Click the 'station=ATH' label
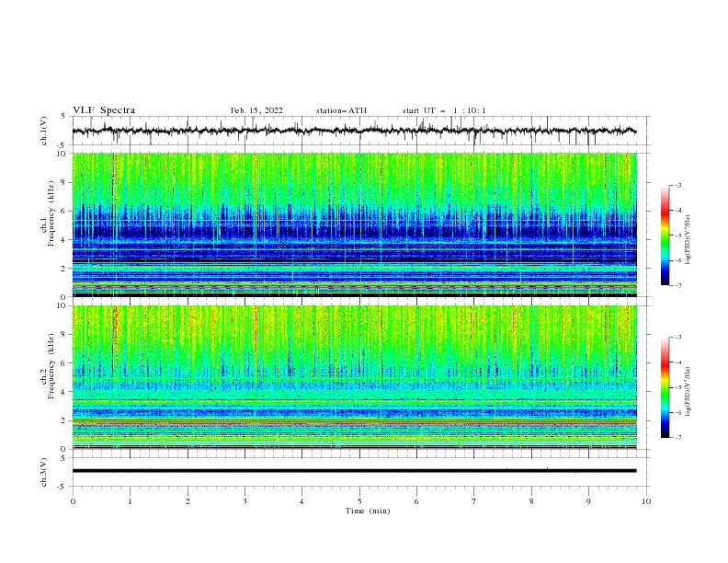728x563 pixels. [341, 110]
